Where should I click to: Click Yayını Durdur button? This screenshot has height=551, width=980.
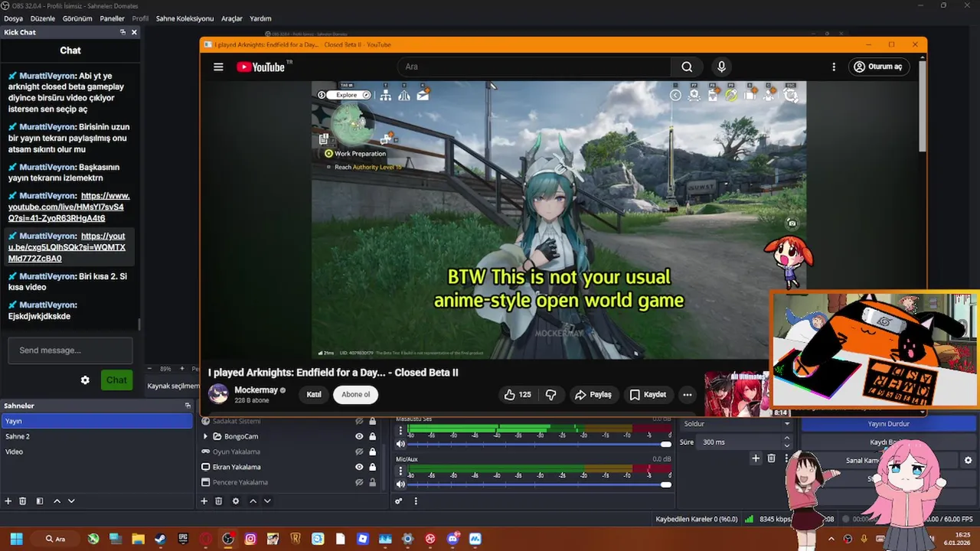click(888, 424)
